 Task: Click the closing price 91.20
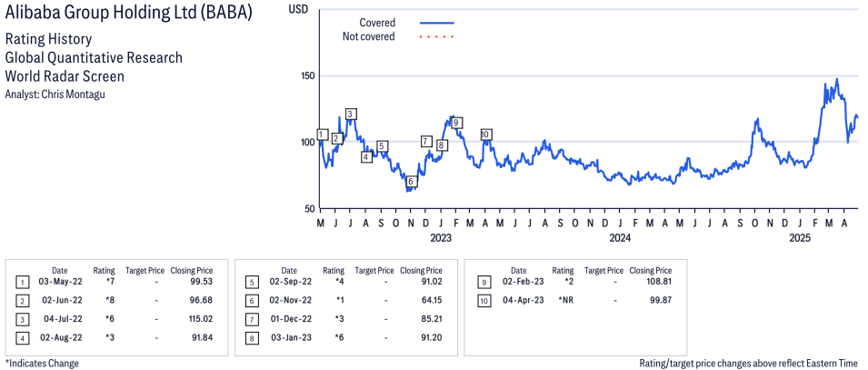[431, 337]
